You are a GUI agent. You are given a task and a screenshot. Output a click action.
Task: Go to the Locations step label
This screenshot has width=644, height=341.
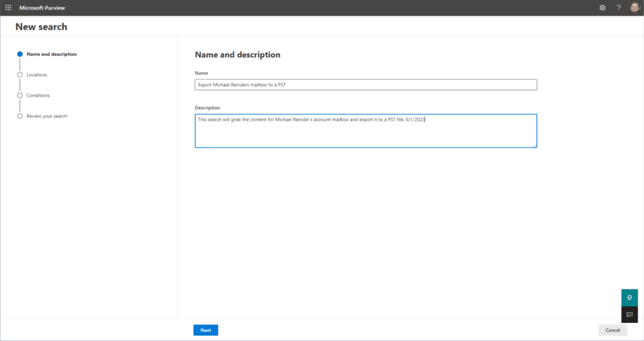click(36, 75)
